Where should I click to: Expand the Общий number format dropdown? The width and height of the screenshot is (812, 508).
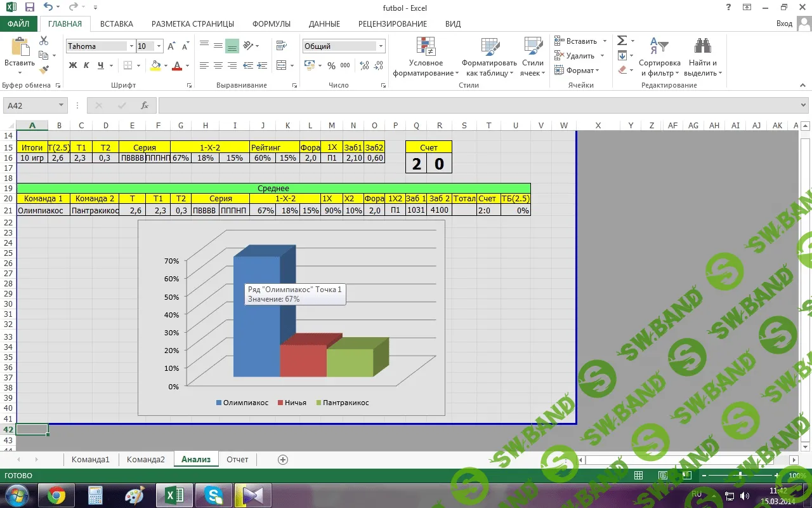(381, 46)
